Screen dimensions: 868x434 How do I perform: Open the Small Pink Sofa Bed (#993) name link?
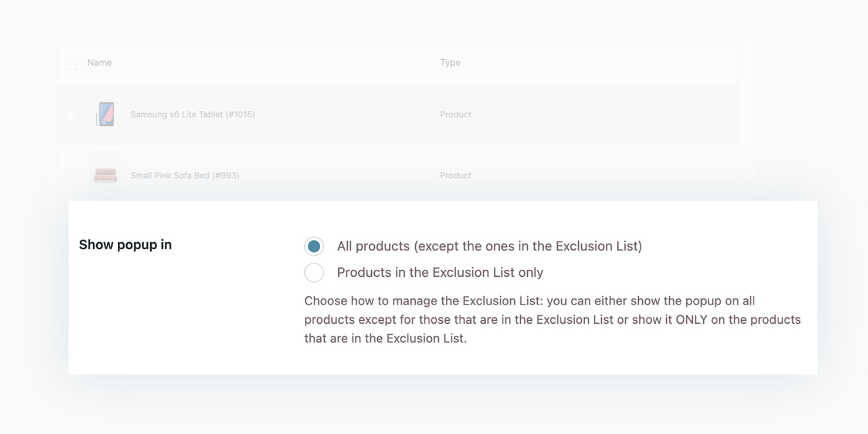point(185,175)
